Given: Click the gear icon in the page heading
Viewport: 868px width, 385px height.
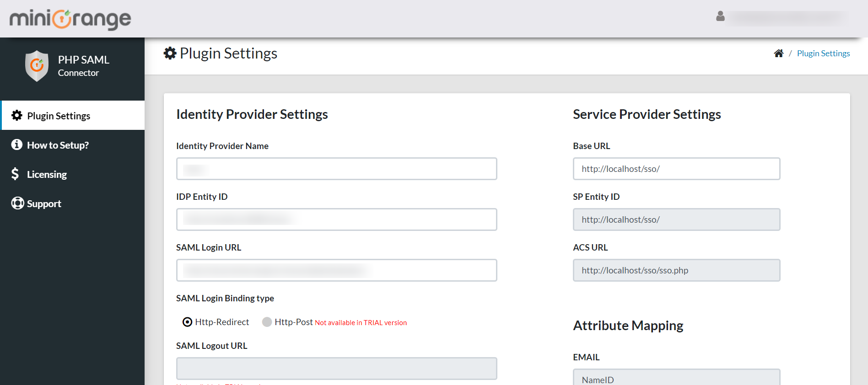Looking at the screenshot, I should pyautogui.click(x=170, y=53).
